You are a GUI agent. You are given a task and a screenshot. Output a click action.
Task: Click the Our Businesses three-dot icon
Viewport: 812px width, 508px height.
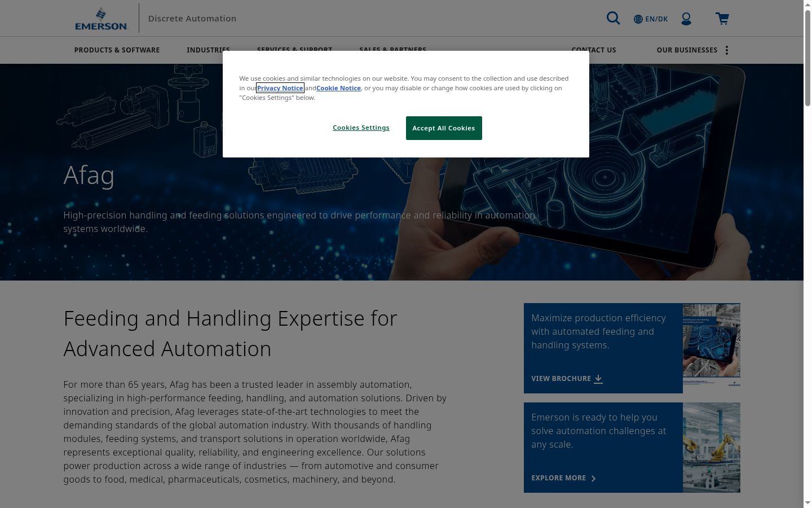click(727, 50)
